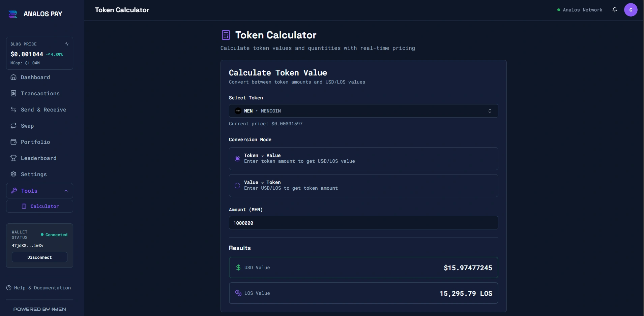The width and height of the screenshot is (644, 316).
Task: Click the Portfolio wallet icon
Action: point(13,142)
